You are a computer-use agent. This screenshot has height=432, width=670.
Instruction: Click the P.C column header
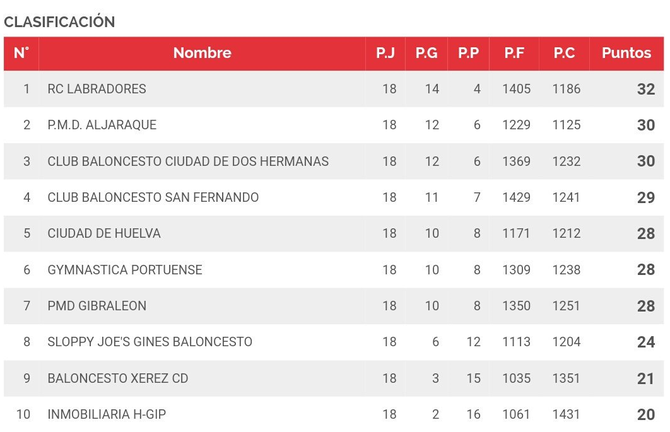(564, 53)
